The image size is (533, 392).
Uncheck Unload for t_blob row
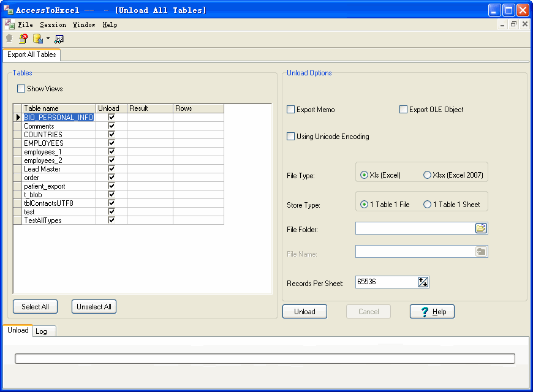tap(111, 195)
